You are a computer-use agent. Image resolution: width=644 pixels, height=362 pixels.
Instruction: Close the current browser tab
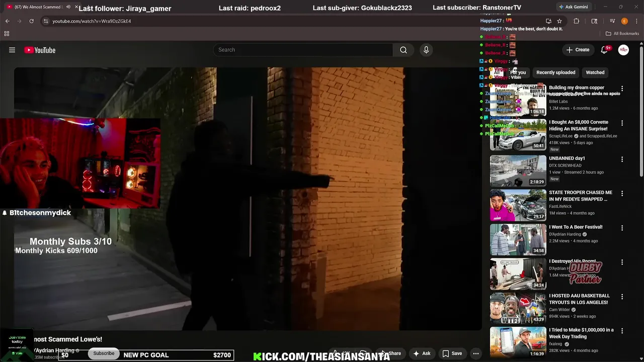tap(76, 7)
